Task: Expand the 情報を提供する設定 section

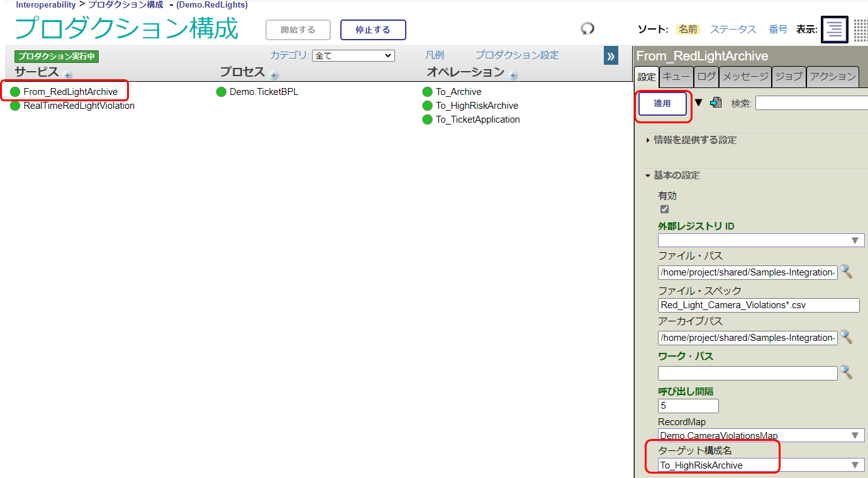Action: [694, 140]
